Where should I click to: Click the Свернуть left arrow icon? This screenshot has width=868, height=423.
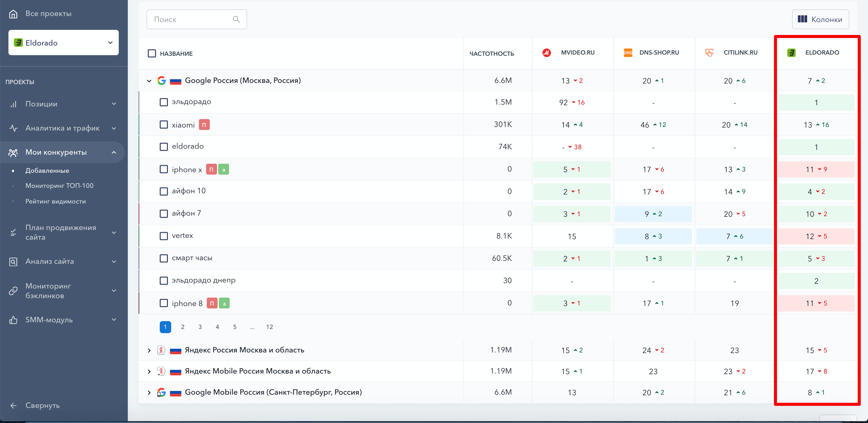pos(13,405)
